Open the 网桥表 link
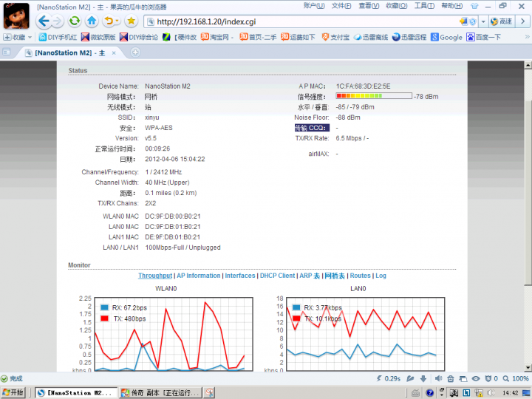Viewport: 532px width, 399px height. pyautogui.click(x=335, y=276)
